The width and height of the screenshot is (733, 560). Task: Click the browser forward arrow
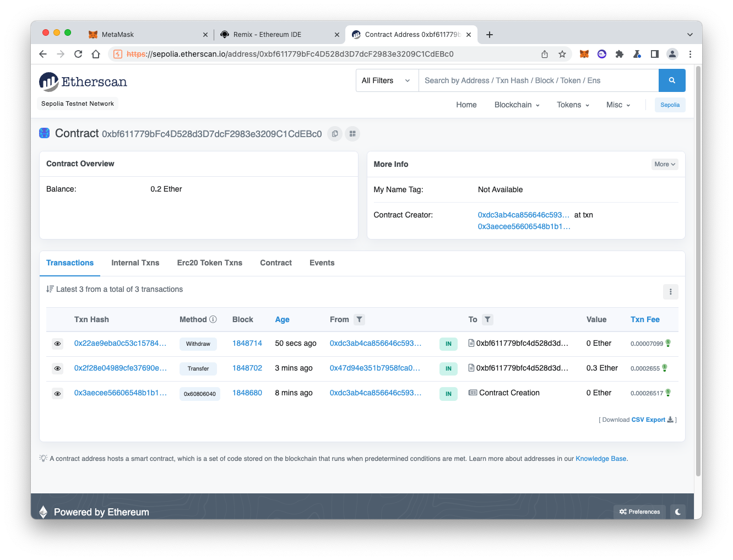pyautogui.click(x=61, y=54)
